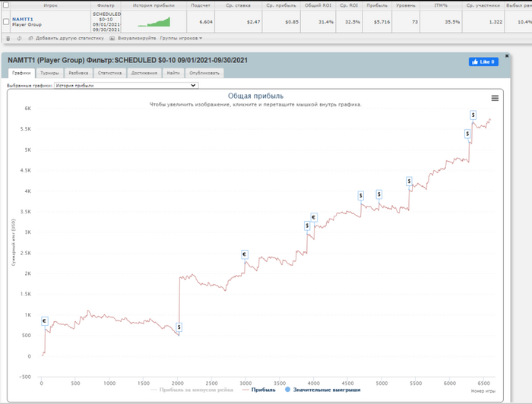Click the ITM value 35.5%

click(452, 22)
